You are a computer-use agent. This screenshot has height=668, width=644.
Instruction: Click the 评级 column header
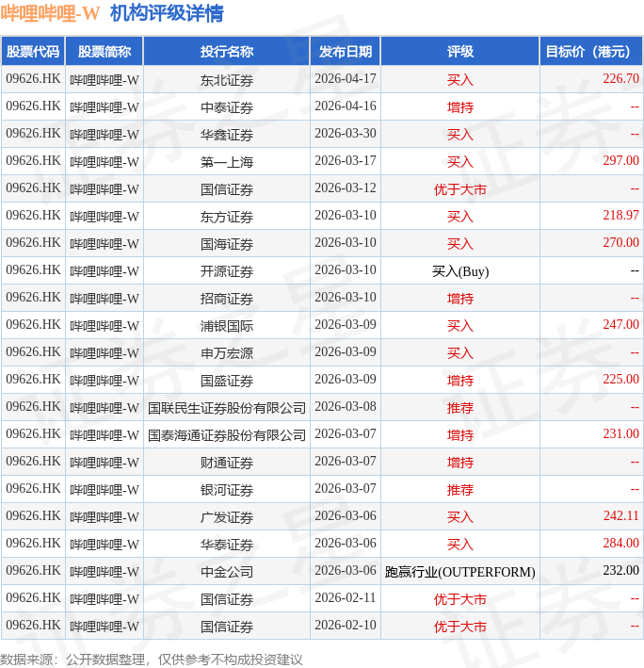pos(460,52)
